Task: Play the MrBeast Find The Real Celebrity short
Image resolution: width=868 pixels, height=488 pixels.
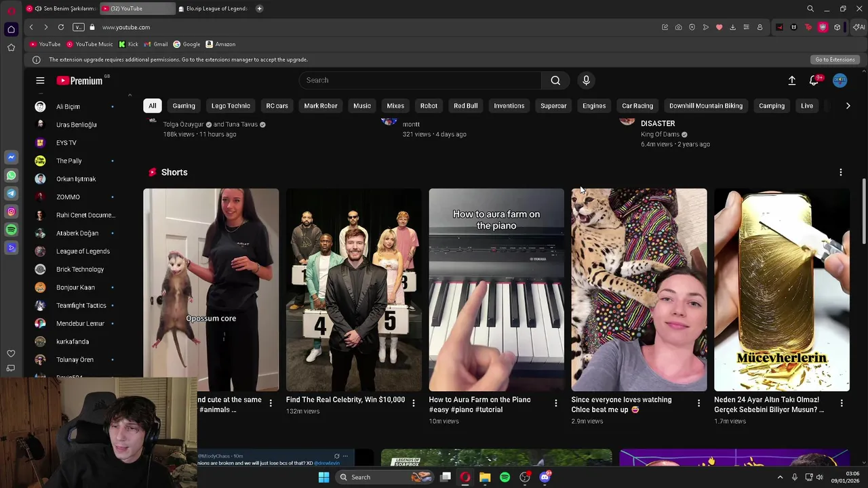Action: pyautogui.click(x=353, y=290)
